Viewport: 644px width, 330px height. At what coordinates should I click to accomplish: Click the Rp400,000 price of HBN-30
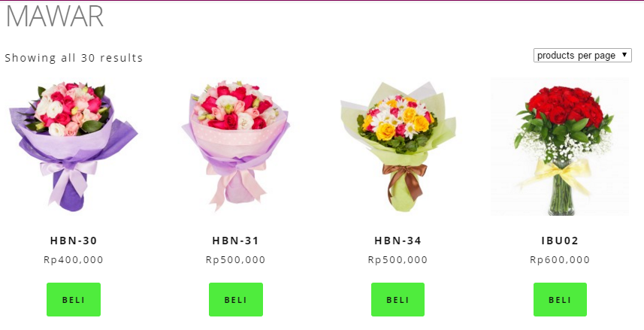(x=74, y=260)
